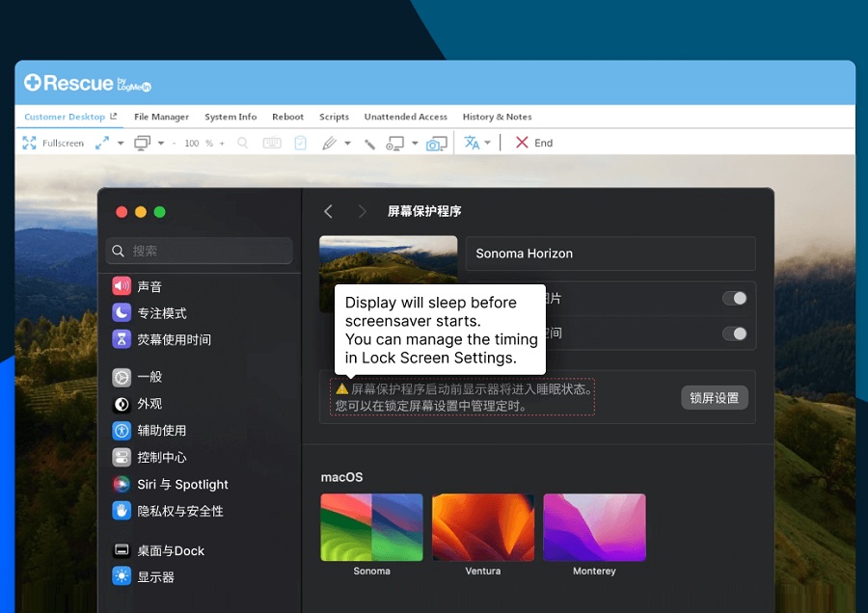Viewport: 868px width, 613px height.
Task: Click the stacked monitors display icon
Action: click(143, 143)
